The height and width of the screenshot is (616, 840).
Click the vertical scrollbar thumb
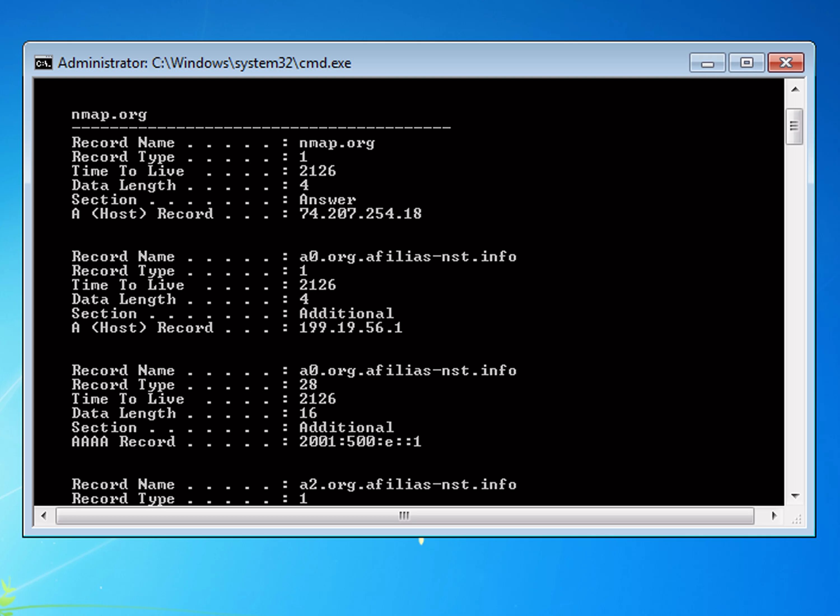[794, 126]
